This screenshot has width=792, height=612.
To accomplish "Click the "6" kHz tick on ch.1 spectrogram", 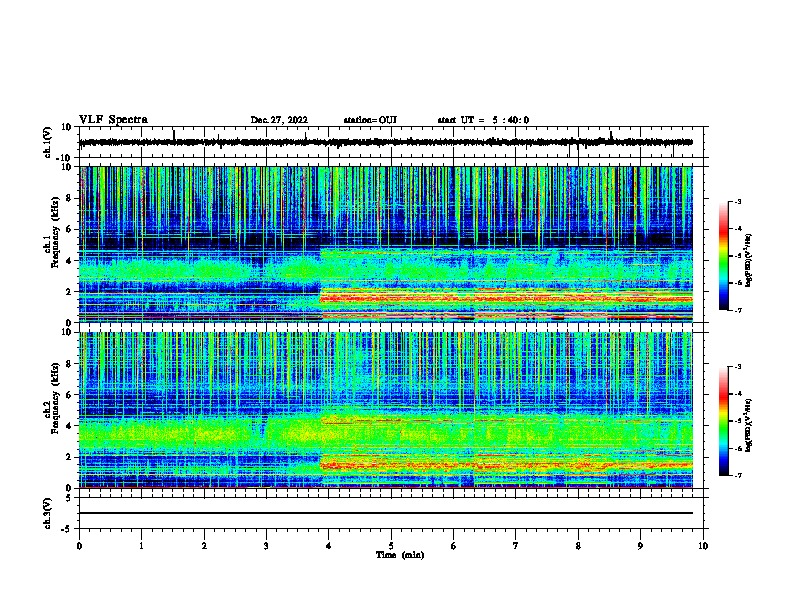I will click(x=70, y=229).
